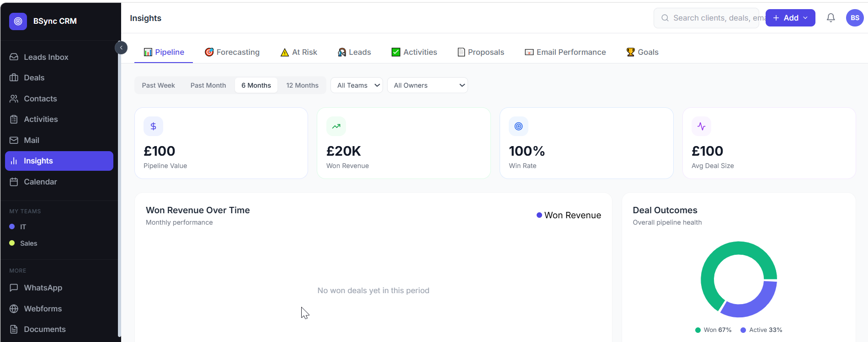Click the Activities green checkmark tab icon

396,52
